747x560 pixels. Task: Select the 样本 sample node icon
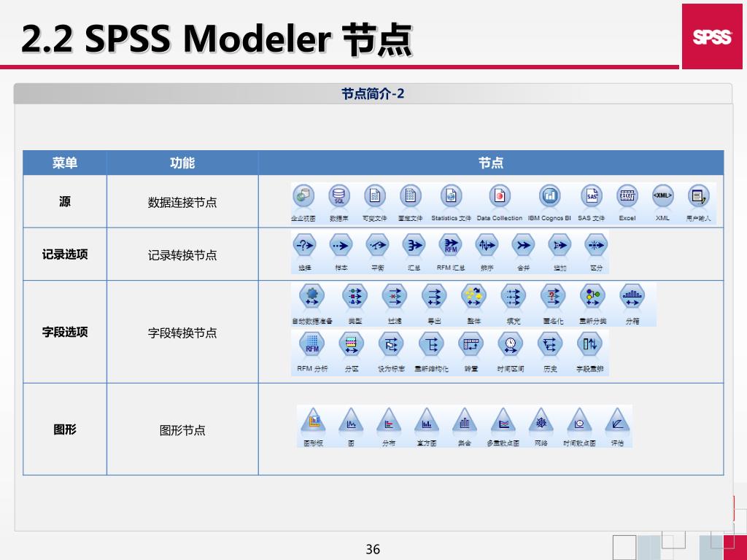pos(341,246)
